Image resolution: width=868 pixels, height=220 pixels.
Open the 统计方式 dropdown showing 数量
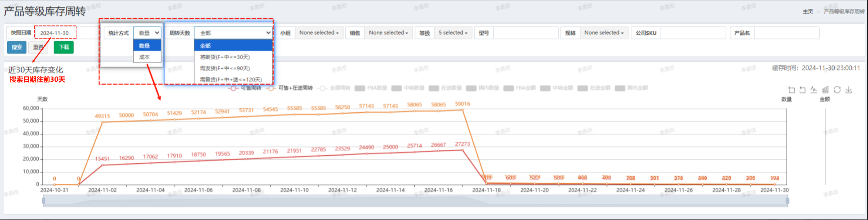(147, 33)
